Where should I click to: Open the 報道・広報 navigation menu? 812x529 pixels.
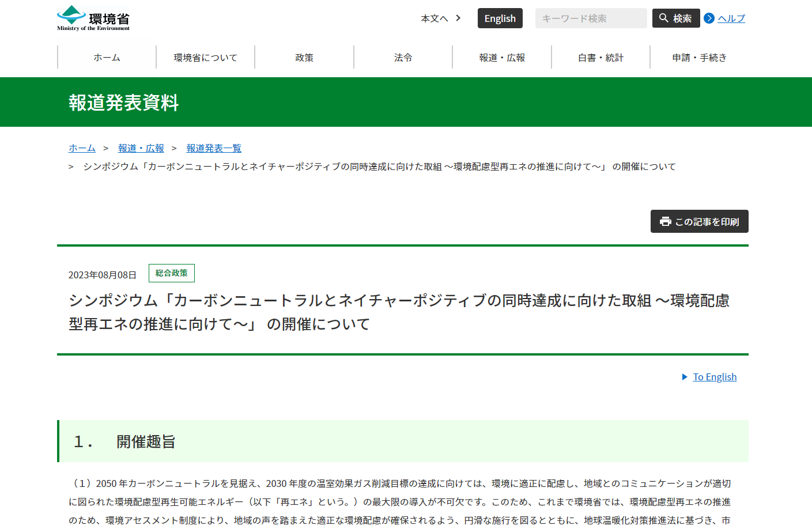click(x=502, y=58)
